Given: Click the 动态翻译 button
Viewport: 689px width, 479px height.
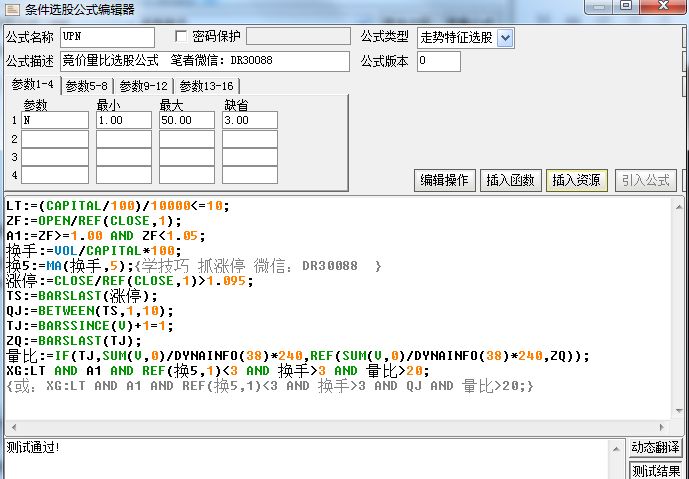Looking at the screenshot, I should (656, 447).
